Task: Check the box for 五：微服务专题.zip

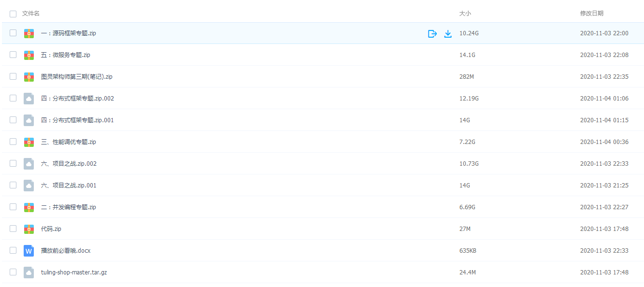Action: [13, 55]
